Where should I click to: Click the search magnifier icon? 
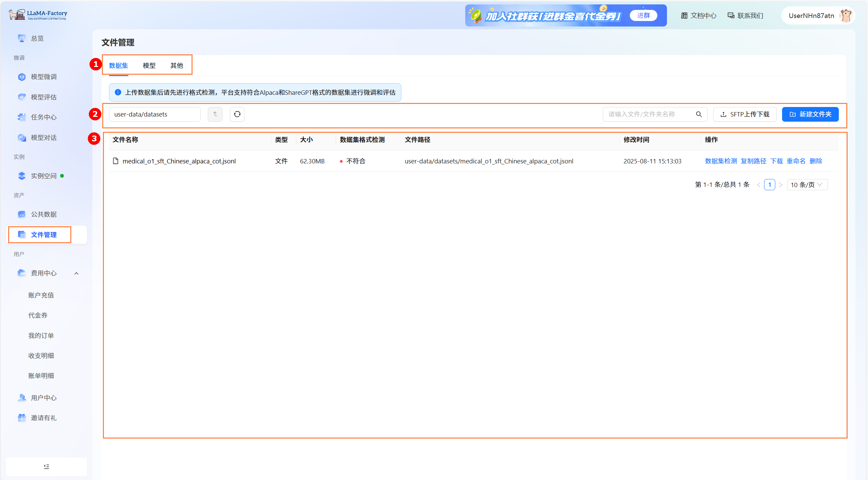(x=699, y=114)
